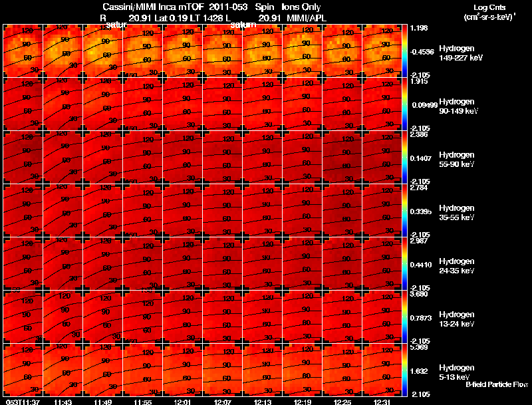Open the 35-55 keV panel at 12:19
Viewport: 532px width, 405px height.
click(x=303, y=211)
